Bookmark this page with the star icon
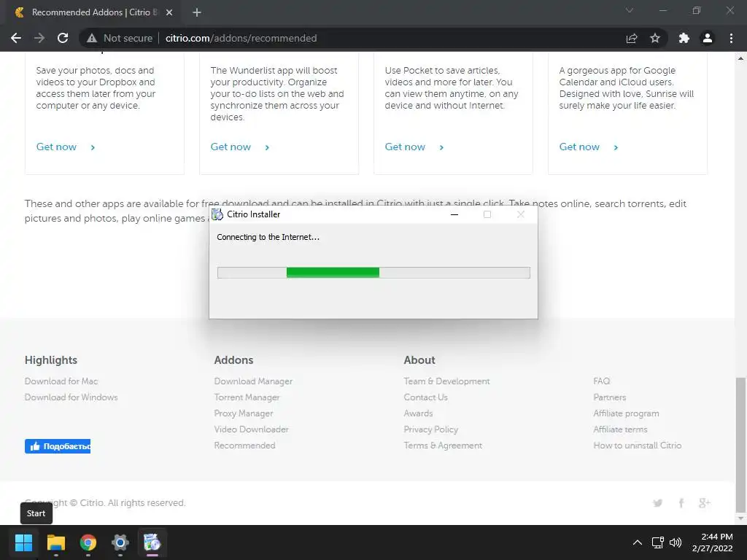Viewport: 747px width, 560px height. (655, 38)
